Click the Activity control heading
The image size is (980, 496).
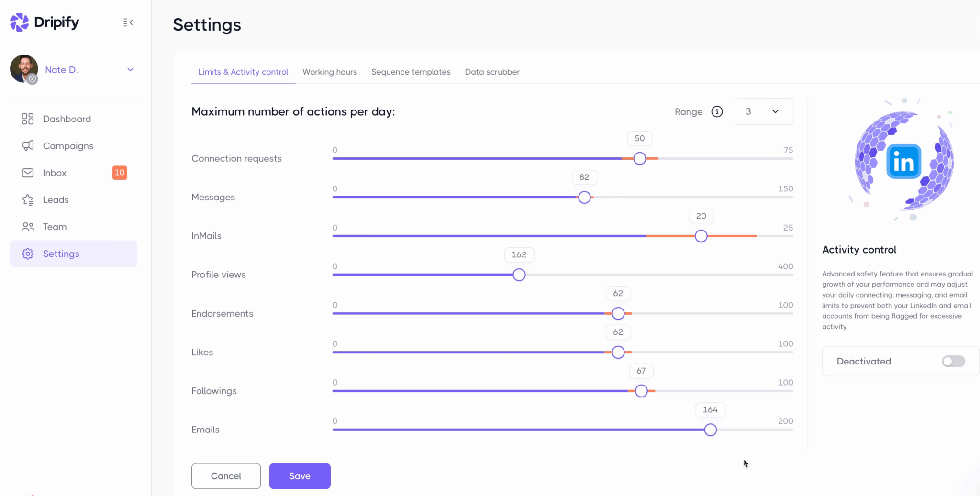(x=859, y=250)
